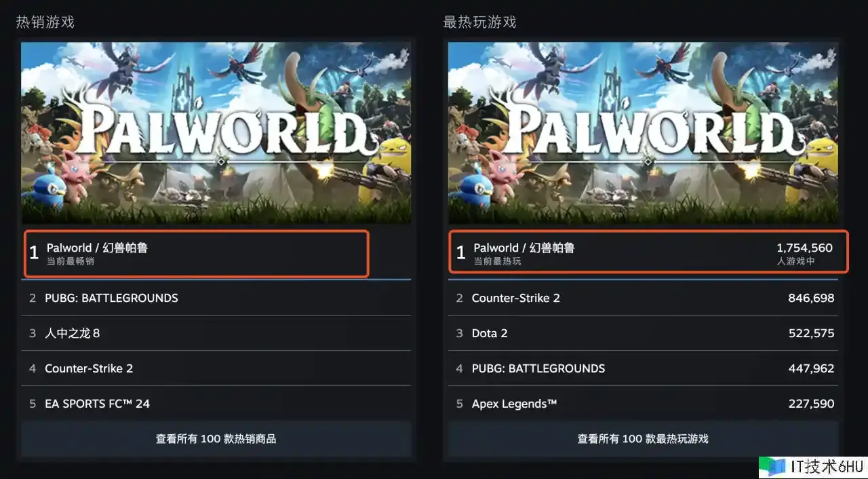Open Apex Legends entry

(x=643, y=404)
